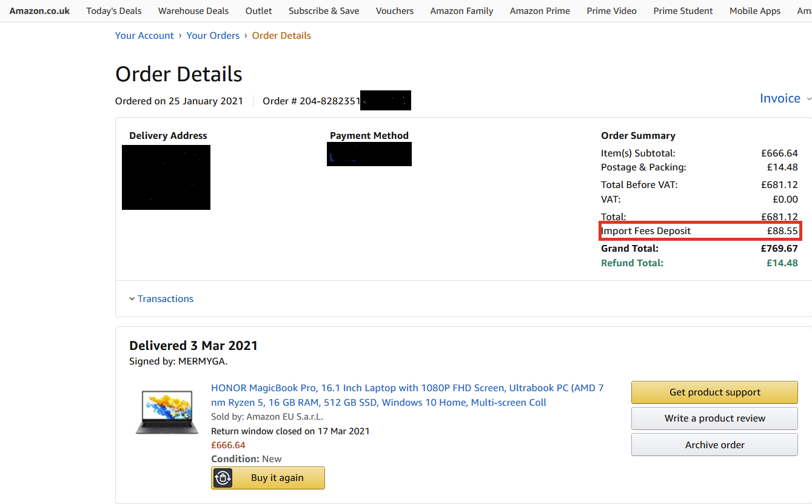Click the Get product support button

click(714, 392)
